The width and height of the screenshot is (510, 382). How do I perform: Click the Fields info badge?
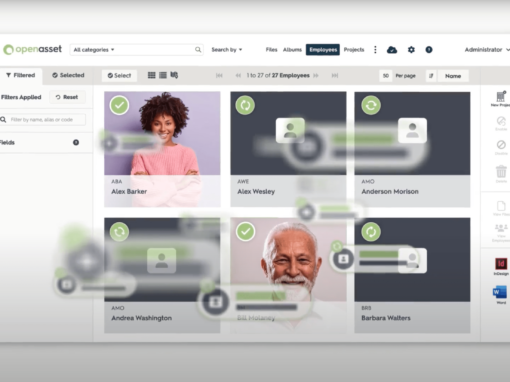click(76, 142)
